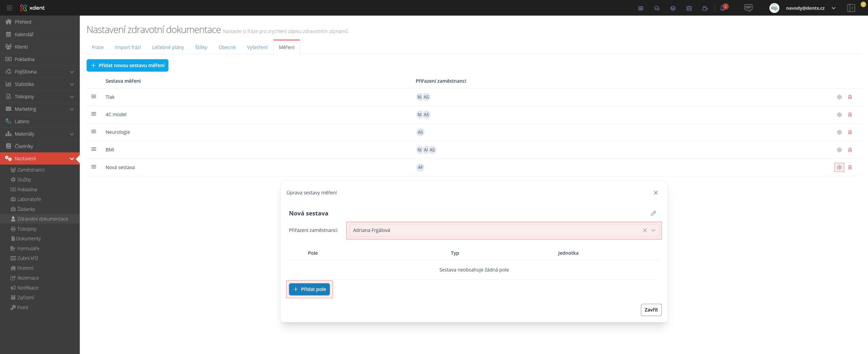Close the dialog with Zavřít button
Screen dimensions: 868x354
(x=651, y=310)
